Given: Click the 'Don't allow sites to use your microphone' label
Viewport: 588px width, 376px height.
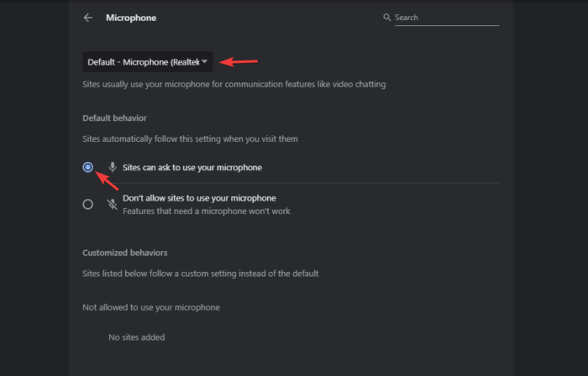Looking at the screenshot, I should (199, 198).
